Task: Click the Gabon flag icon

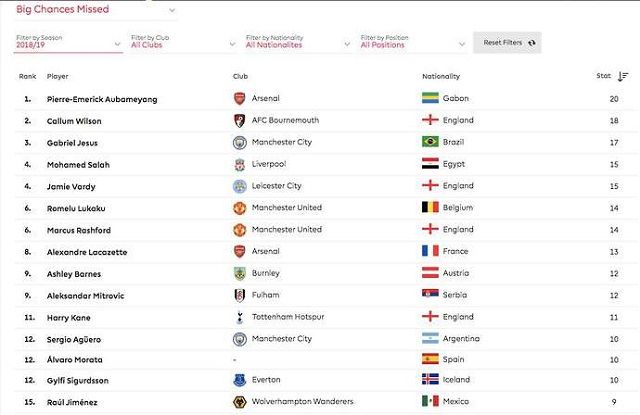Action: (x=430, y=98)
